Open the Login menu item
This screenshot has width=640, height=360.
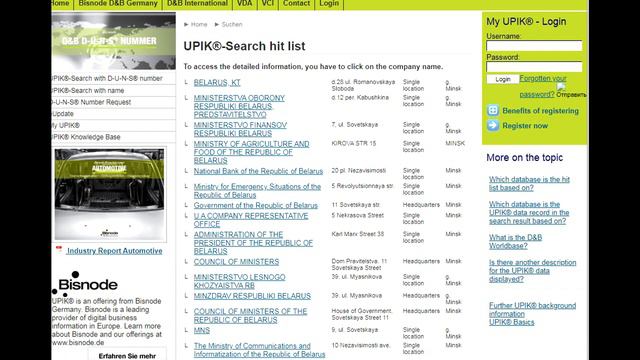329,3
